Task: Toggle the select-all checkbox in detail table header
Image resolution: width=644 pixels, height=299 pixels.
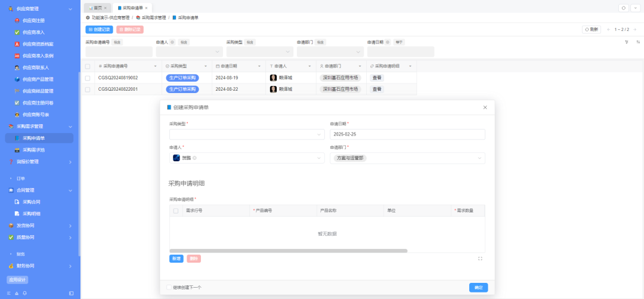Action: (x=176, y=211)
